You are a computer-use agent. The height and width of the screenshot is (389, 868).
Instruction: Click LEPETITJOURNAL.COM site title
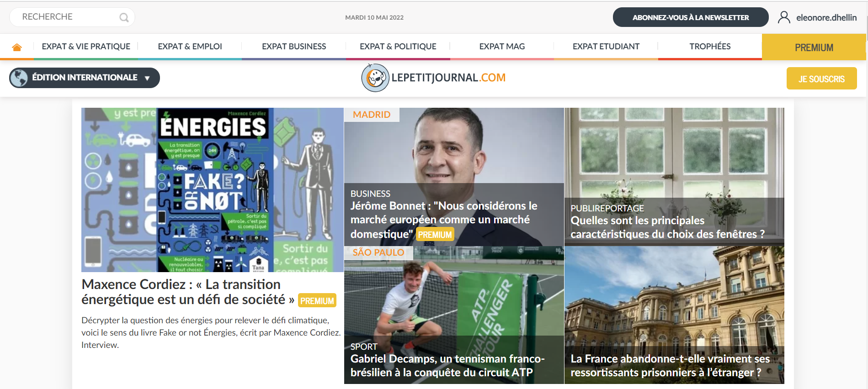click(x=448, y=78)
